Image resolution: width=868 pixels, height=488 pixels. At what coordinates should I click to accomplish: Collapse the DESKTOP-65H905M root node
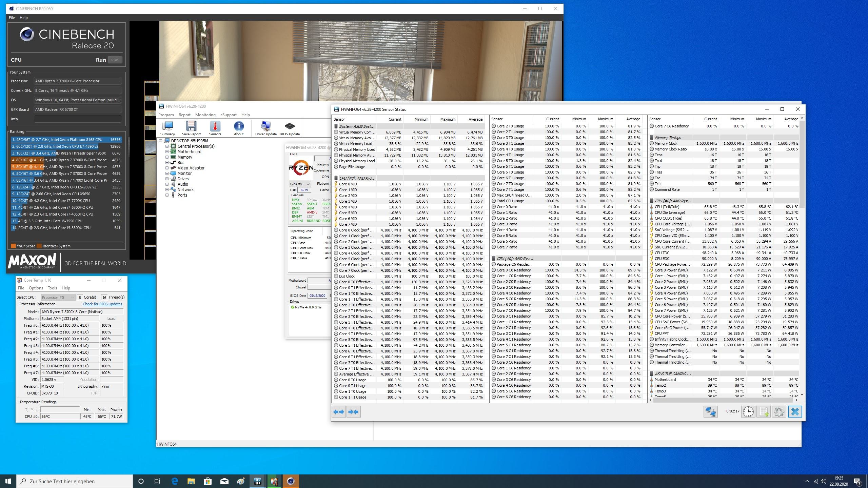161,141
